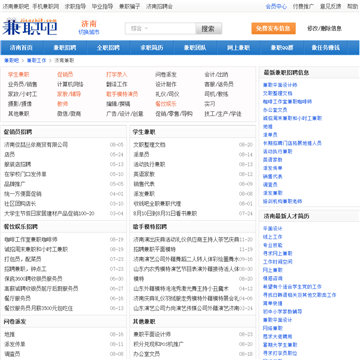The height and width of the screenshot is (360, 360).
Task: Click 手机兼职网 in the top bar
Action: [46, 6]
